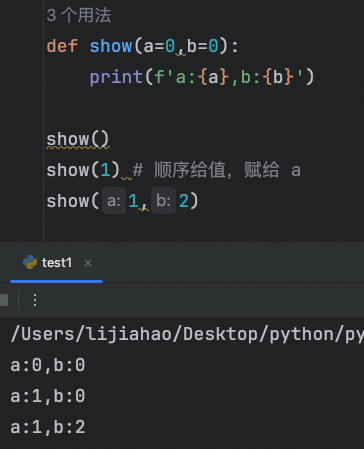Viewport: 364px width, 449px height.
Task: Open the run toolbar more options menu
Action: click(35, 300)
